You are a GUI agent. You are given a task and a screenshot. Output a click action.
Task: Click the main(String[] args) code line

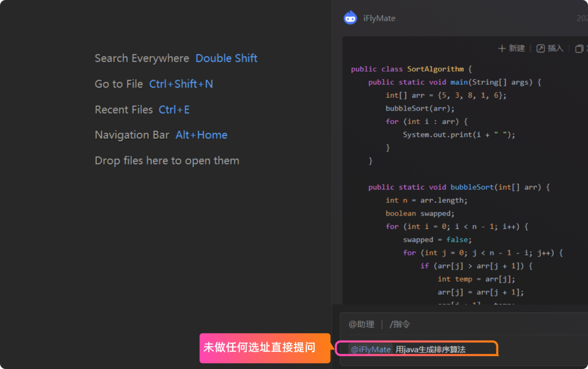455,82
